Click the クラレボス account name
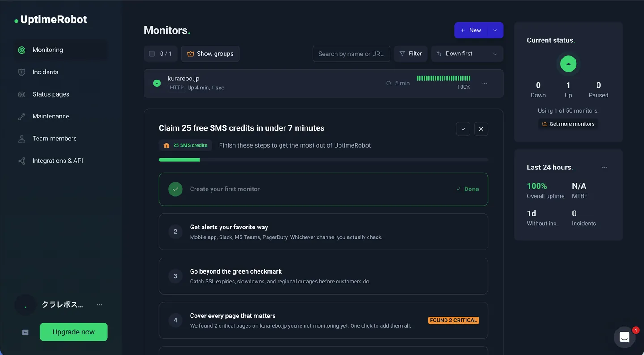Image resolution: width=644 pixels, height=355 pixels. (62, 305)
